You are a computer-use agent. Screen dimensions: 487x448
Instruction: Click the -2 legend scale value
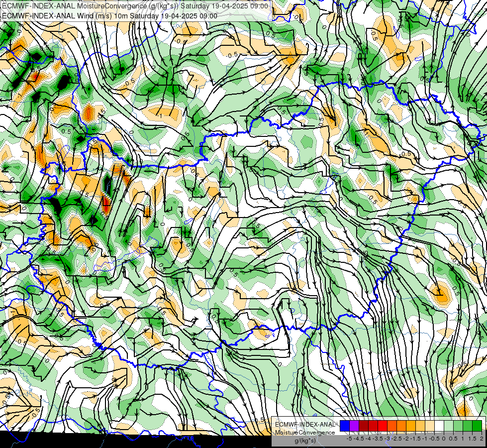[x=406, y=439]
